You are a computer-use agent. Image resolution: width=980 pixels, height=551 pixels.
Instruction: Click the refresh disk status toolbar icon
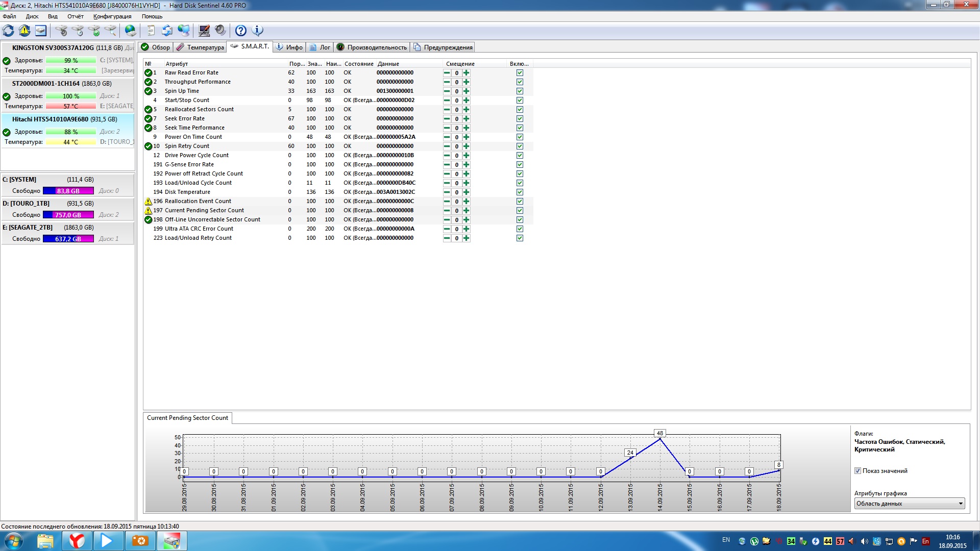9,31
